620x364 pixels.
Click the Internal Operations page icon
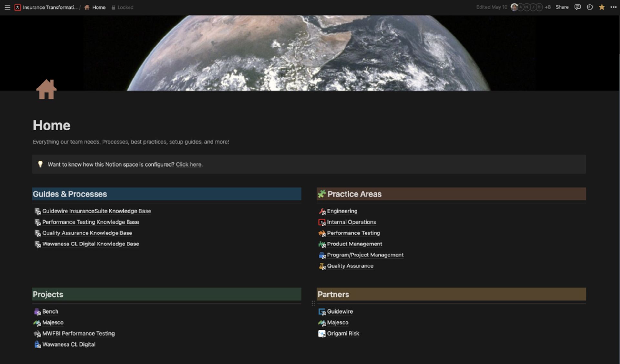click(322, 222)
